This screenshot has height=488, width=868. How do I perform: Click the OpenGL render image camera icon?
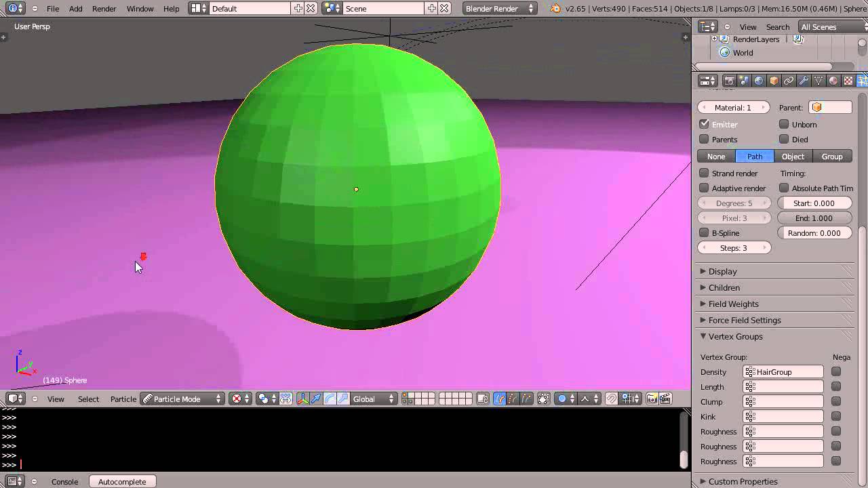pyautogui.click(x=652, y=399)
